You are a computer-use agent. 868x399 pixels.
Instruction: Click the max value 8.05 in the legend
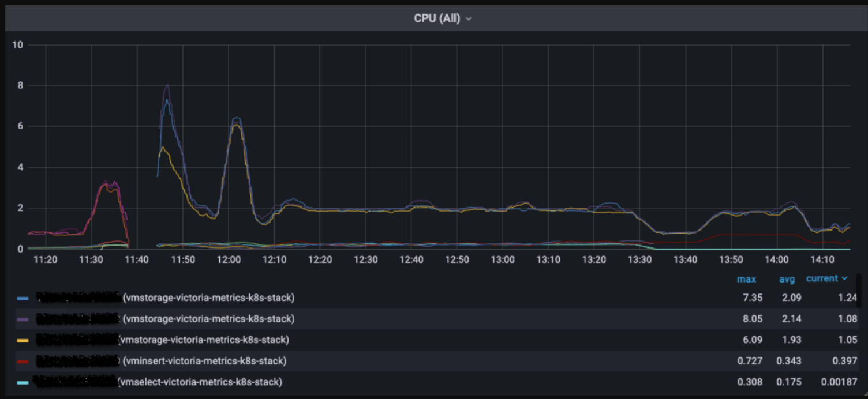click(x=753, y=319)
